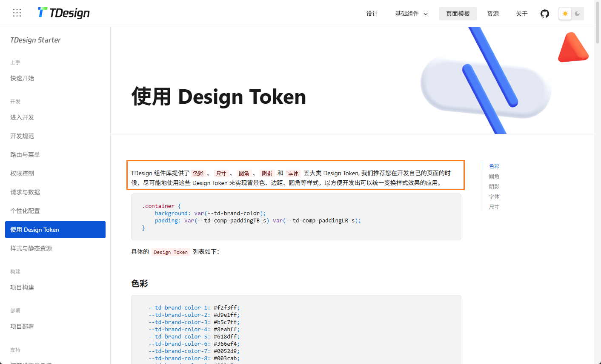Viewport: 601px width, 364px height.
Task: Click the page vertical scrollbar thumb
Action: click(598, 22)
